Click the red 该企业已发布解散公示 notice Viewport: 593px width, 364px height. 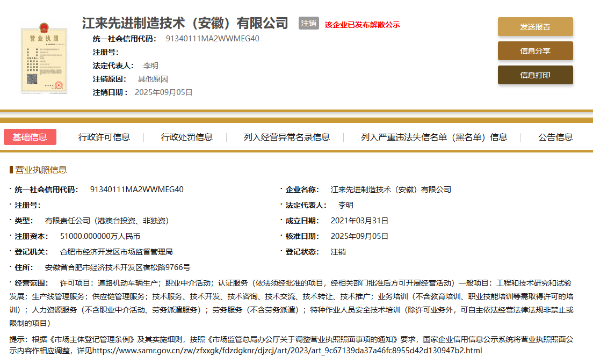tap(362, 25)
